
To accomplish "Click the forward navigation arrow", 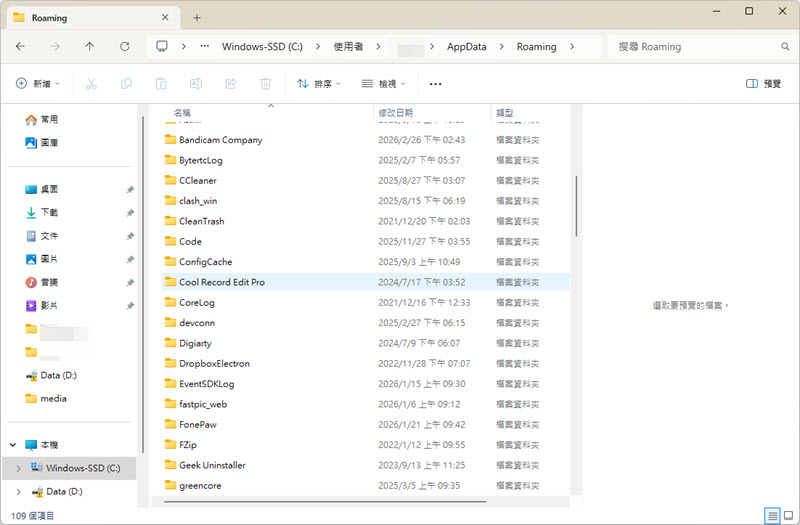I will (x=55, y=46).
